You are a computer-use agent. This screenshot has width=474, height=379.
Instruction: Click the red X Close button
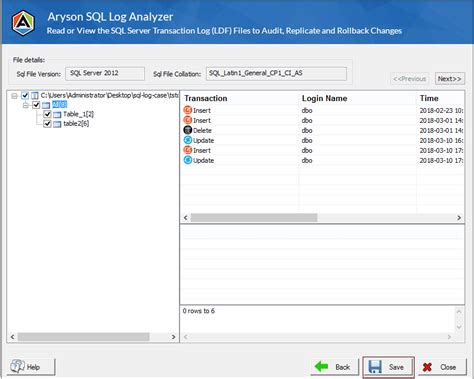(x=442, y=367)
